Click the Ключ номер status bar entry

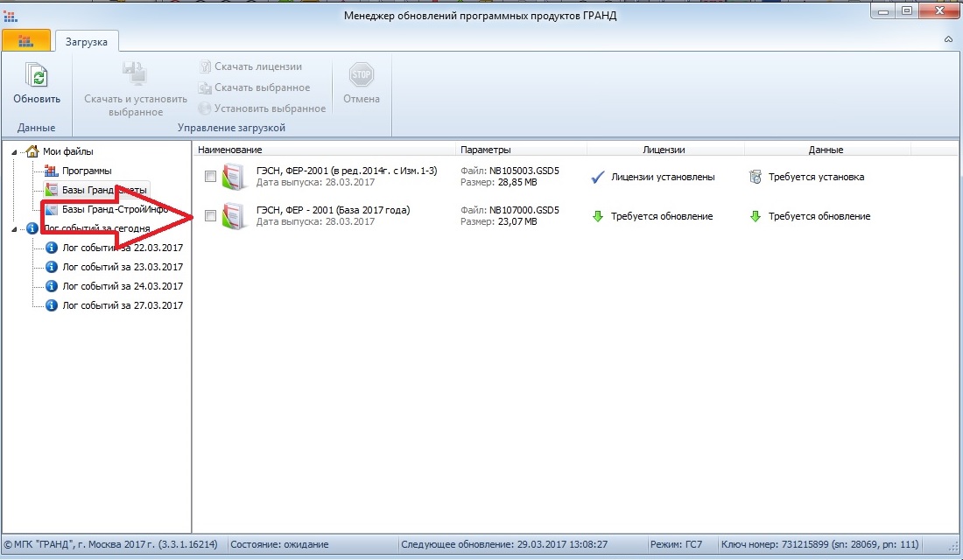(820, 544)
